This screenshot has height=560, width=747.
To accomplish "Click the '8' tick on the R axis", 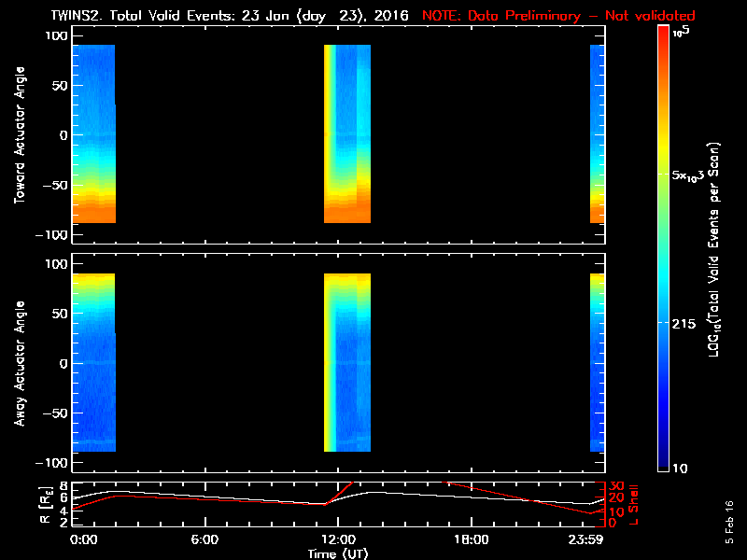I will (62, 486).
